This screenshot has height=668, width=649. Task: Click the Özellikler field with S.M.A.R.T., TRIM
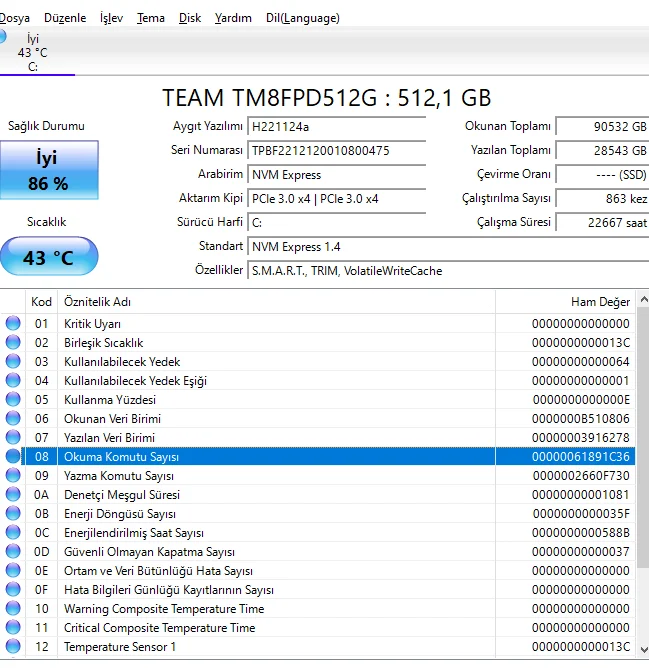point(448,271)
